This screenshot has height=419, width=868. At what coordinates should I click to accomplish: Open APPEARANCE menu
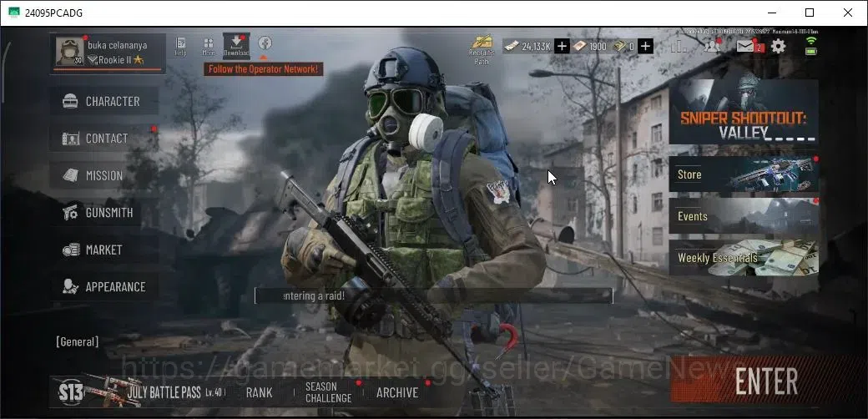pyautogui.click(x=104, y=287)
